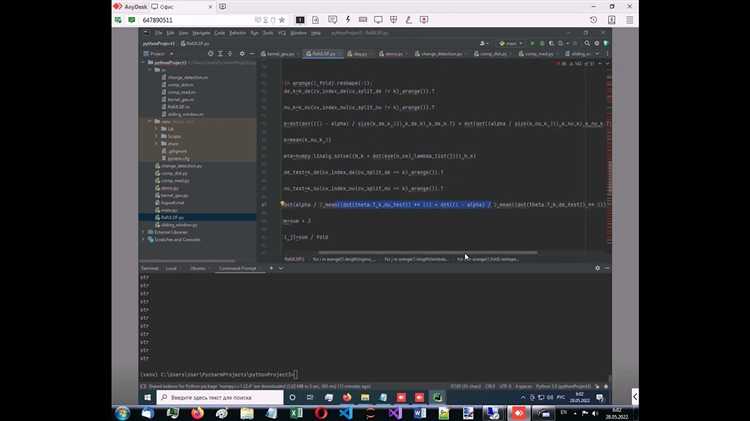Switch to comp_med.py editor tab
This screenshot has width=750, height=421.
tap(539, 54)
